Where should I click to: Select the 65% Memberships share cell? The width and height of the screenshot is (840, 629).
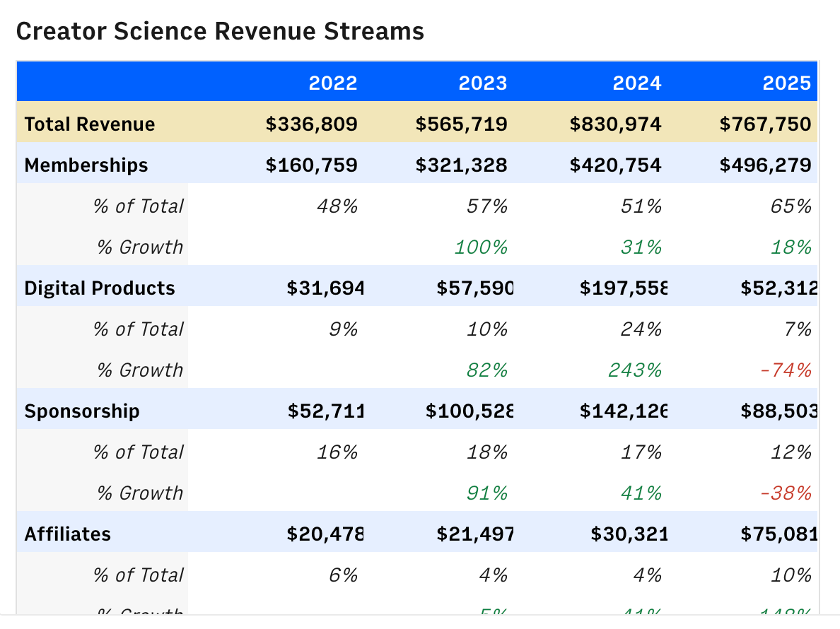(791, 206)
